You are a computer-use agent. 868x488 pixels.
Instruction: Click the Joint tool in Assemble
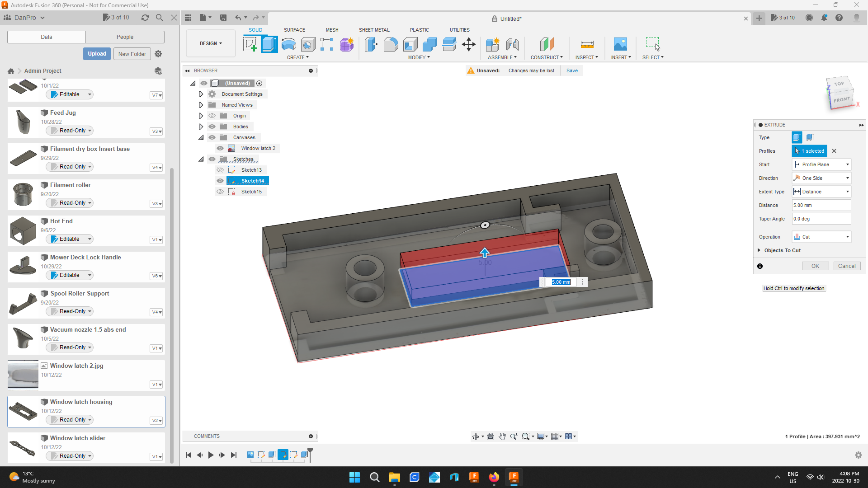coord(512,45)
